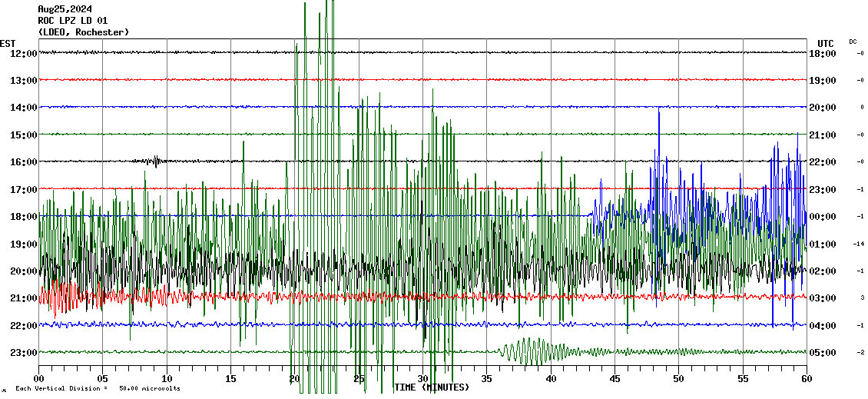
Task: Select the station code ROC LPZ LD 01
Action: 72,21
